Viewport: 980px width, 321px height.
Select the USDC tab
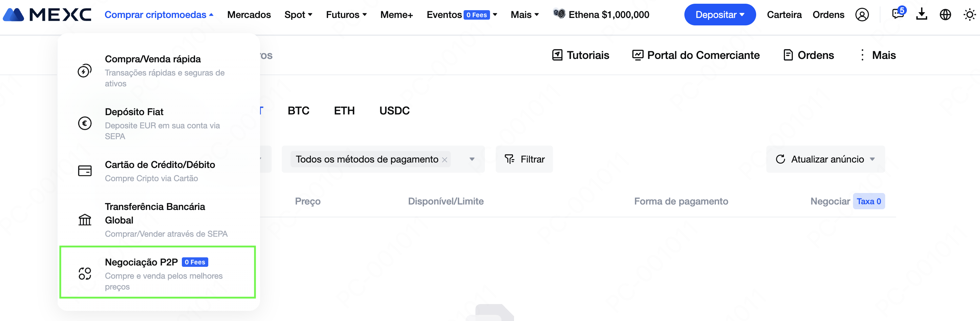pos(394,111)
